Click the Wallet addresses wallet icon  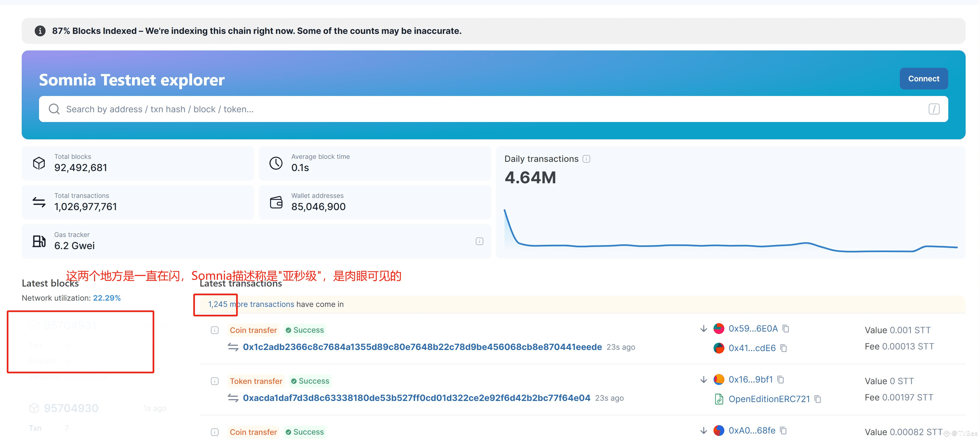pos(276,202)
